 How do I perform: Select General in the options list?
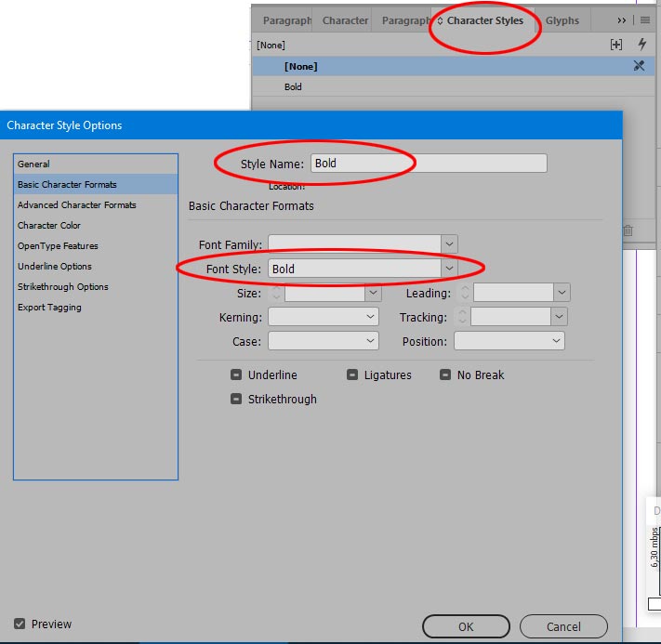pyautogui.click(x=96, y=164)
